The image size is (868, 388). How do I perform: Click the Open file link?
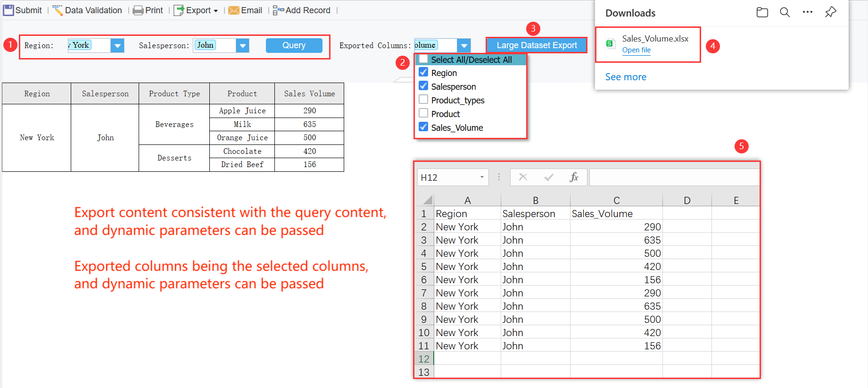pyautogui.click(x=636, y=50)
